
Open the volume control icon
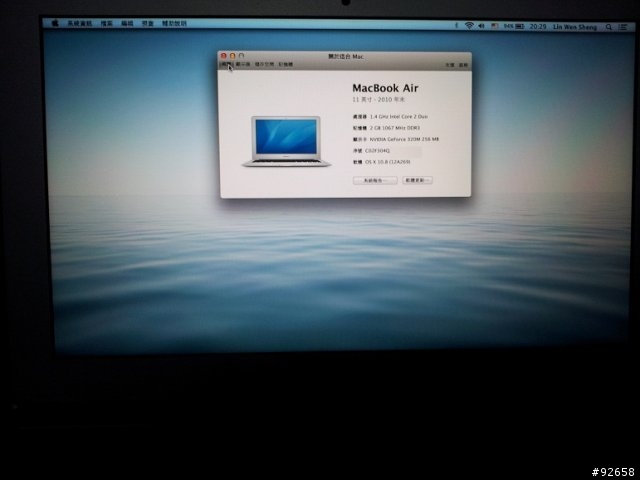(482, 26)
